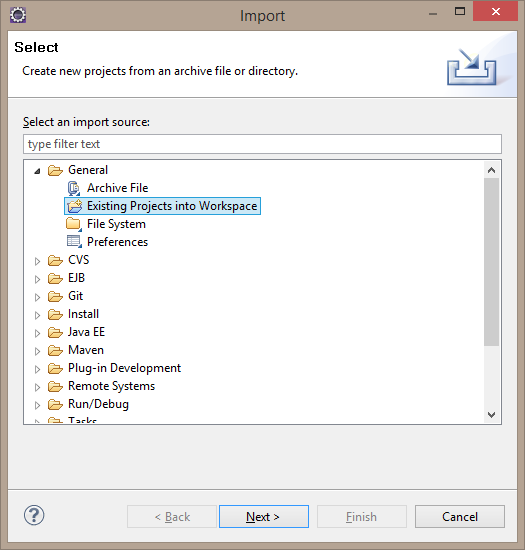Screen dimensions: 525x550
Task: Focus the type filter text field
Action: (x=262, y=144)
